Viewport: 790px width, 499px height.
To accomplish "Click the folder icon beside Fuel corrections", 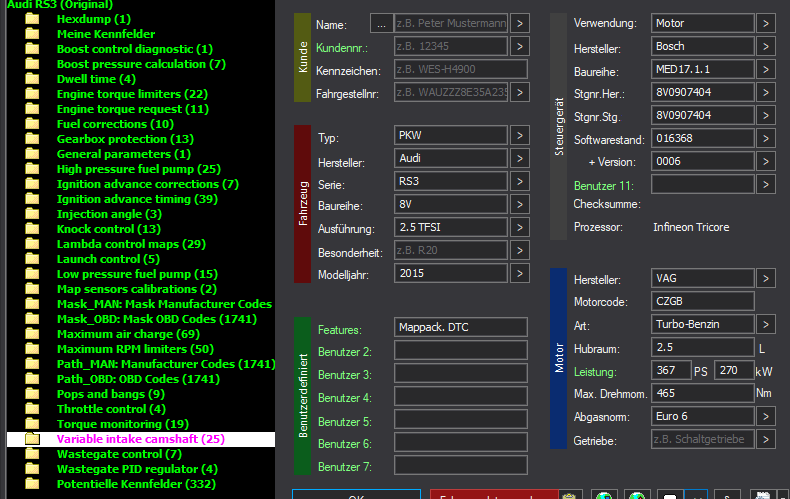I will 32,124.
